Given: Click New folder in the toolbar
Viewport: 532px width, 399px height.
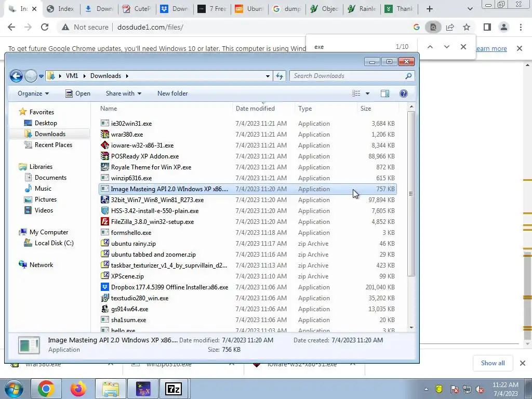Looking at the screenshot, I should (172, 94).
